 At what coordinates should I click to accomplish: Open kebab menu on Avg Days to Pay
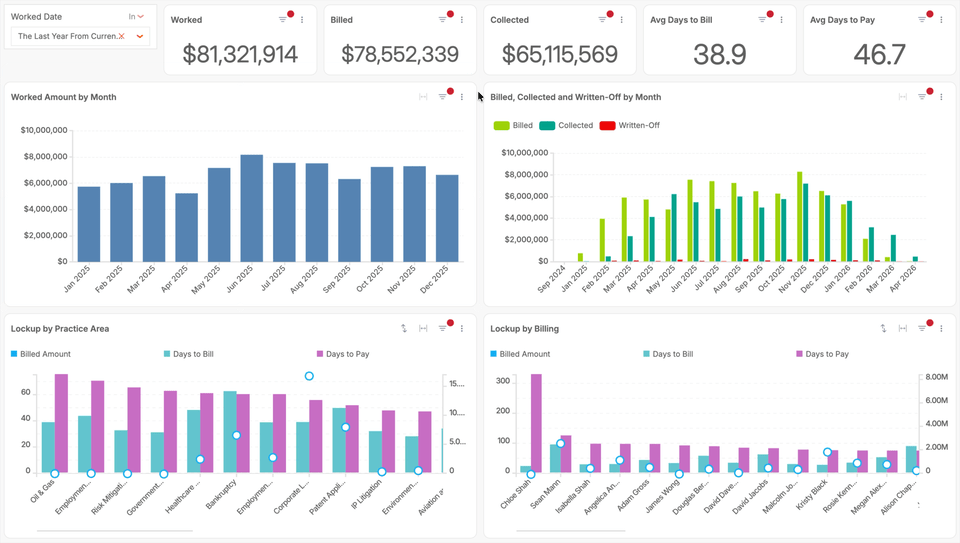(x=941, y=20)
